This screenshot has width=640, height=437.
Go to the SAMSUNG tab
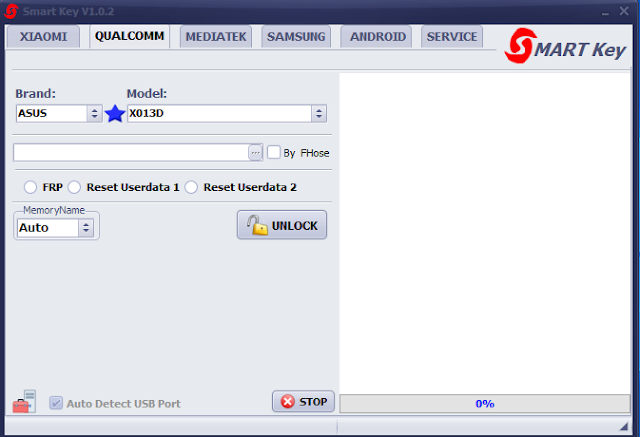(x=296, y=37)
